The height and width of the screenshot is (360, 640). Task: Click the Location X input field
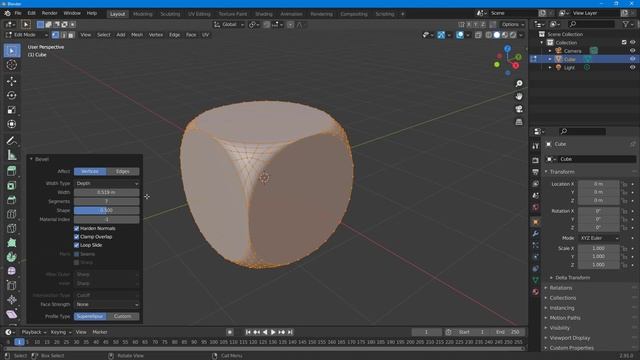[598, 184]
